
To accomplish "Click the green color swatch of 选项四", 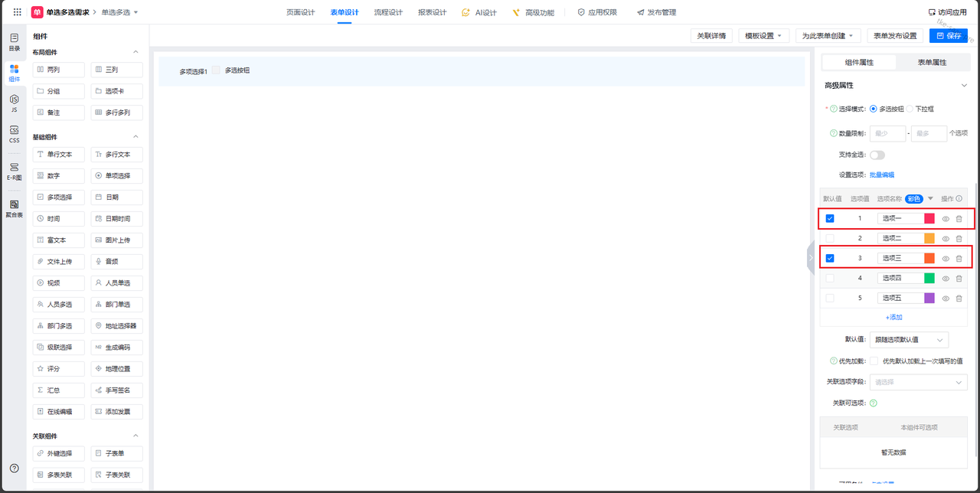I will pyautogui.click(x=929, y=279).
